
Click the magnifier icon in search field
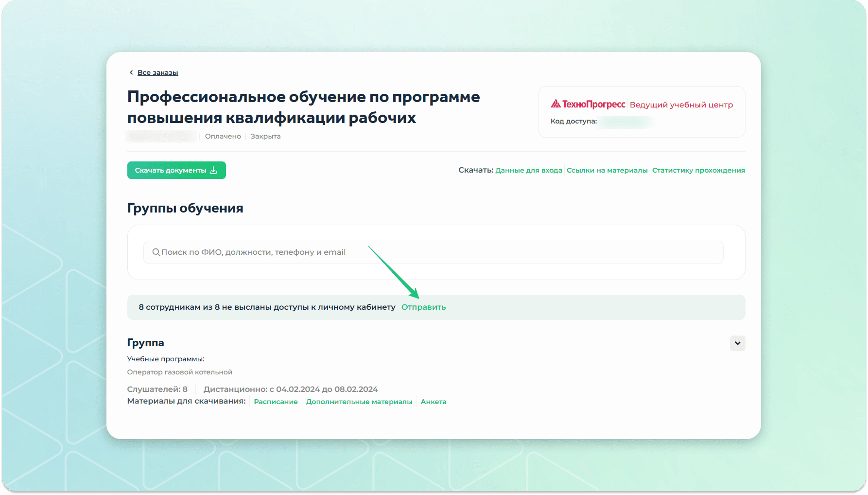(156, 252)
